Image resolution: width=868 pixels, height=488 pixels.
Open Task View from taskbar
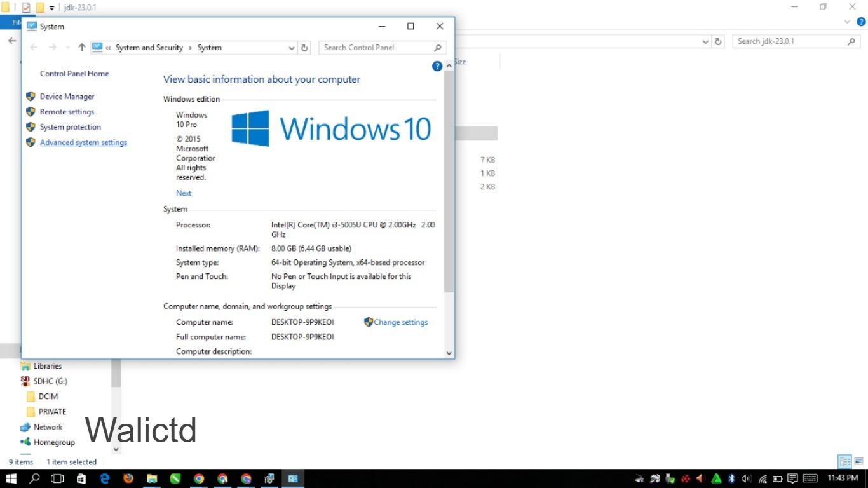click(x=58, y=478)
